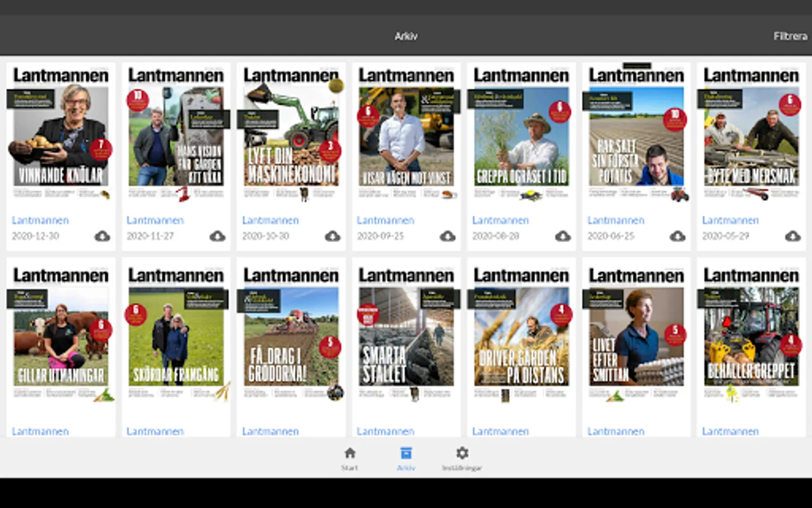Image resolution: width=812 pixels, height=508 pixels.
Task: Open the 'Behåller greppet' cover
Action: pos(751,334)
